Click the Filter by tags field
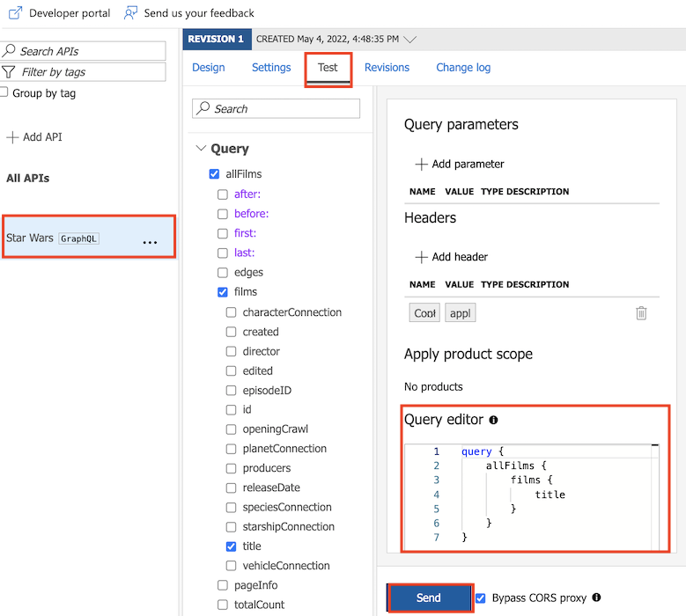The image size is (686, 616). click(x=88, y=72)
